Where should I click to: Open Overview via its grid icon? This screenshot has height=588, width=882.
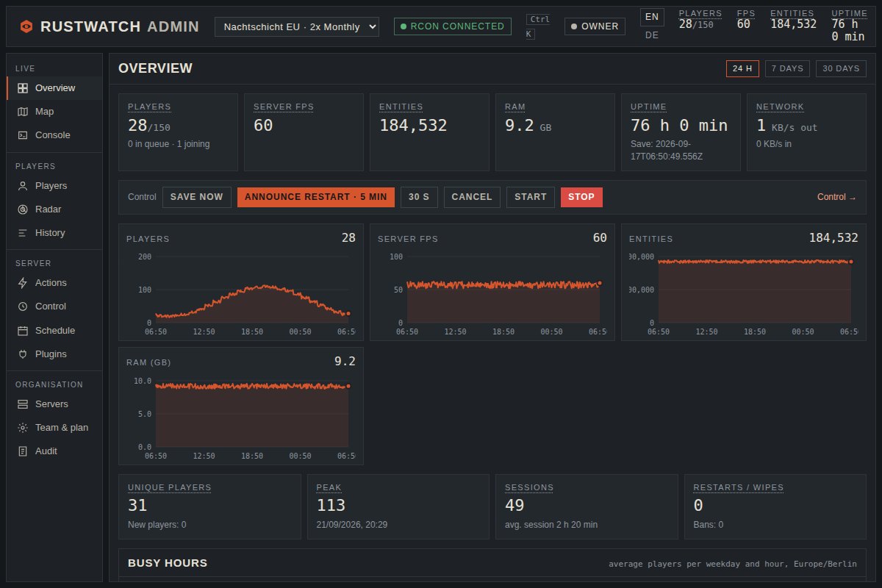[23, 88]
